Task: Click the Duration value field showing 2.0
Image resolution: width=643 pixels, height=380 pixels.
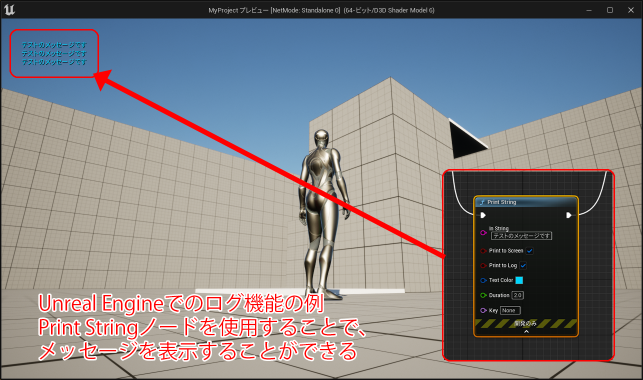Action: (x=518, y=295)
